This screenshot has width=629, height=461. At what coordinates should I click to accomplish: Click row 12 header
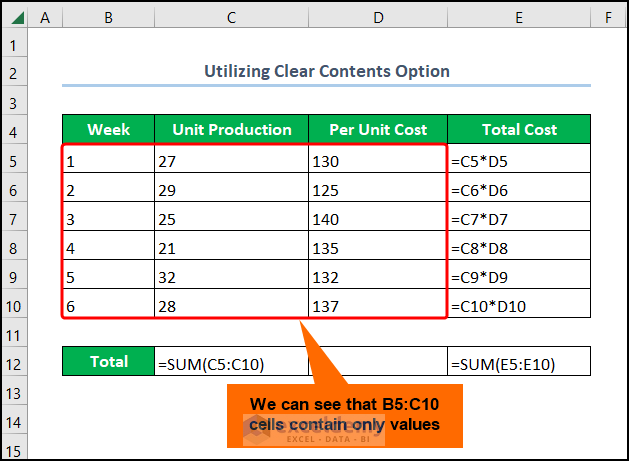pos(14,362)
